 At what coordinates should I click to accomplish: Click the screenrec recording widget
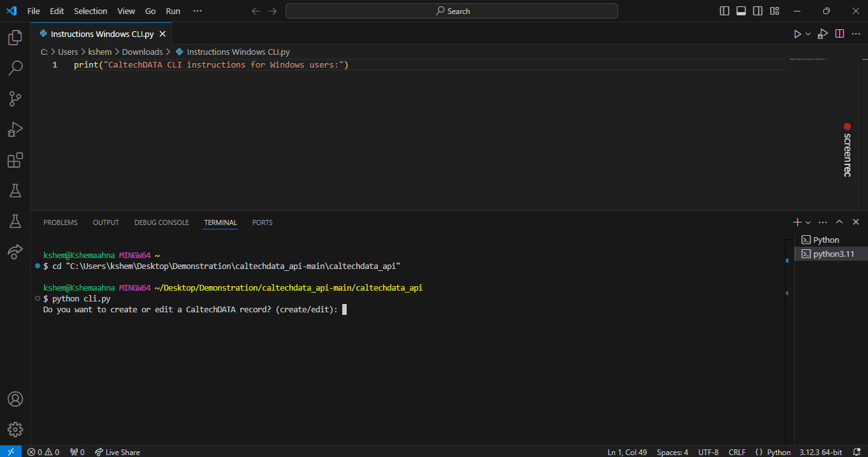click(x=847, y=150)
